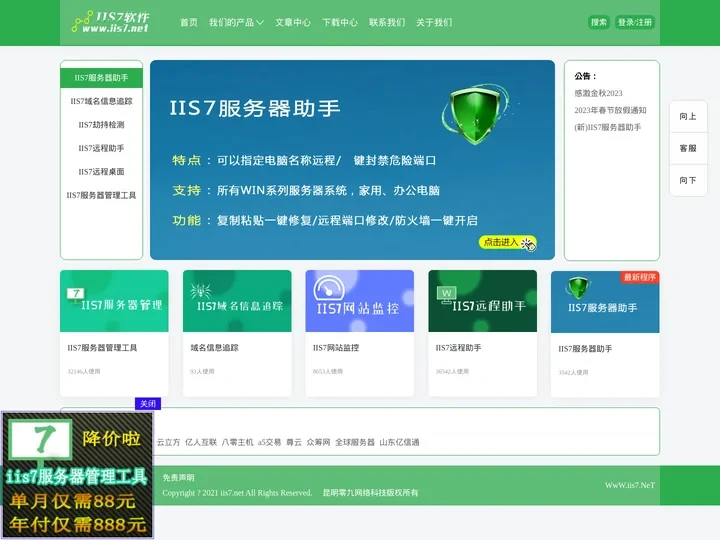Open the 免责声明 footer link

coord(178,478)
